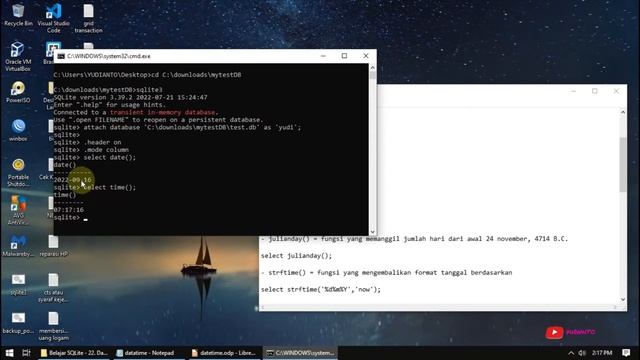This screenshot has width=640, height=360.
Task: Click the 'strftime() = fungsi' description line
Action: click(387, 273)
